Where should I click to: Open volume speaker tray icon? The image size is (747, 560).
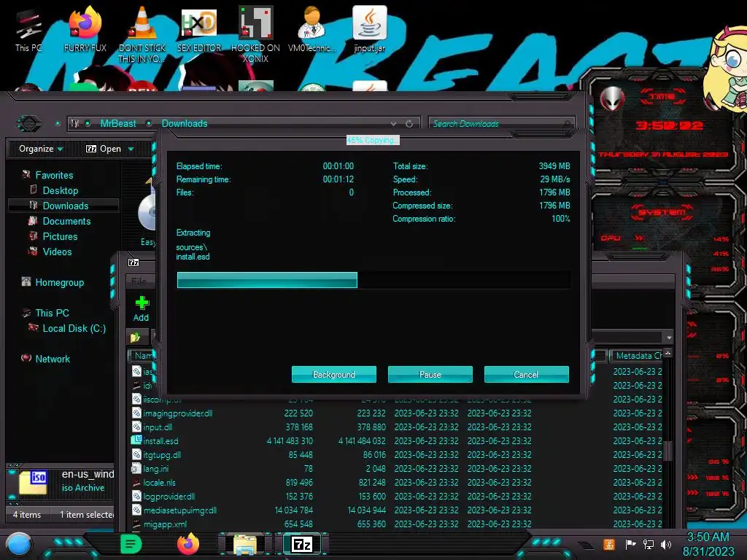666,544
